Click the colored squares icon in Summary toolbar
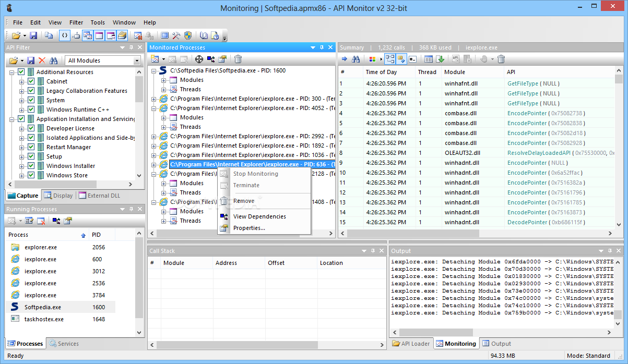This screenshot has height=364, width=628. 372,59
